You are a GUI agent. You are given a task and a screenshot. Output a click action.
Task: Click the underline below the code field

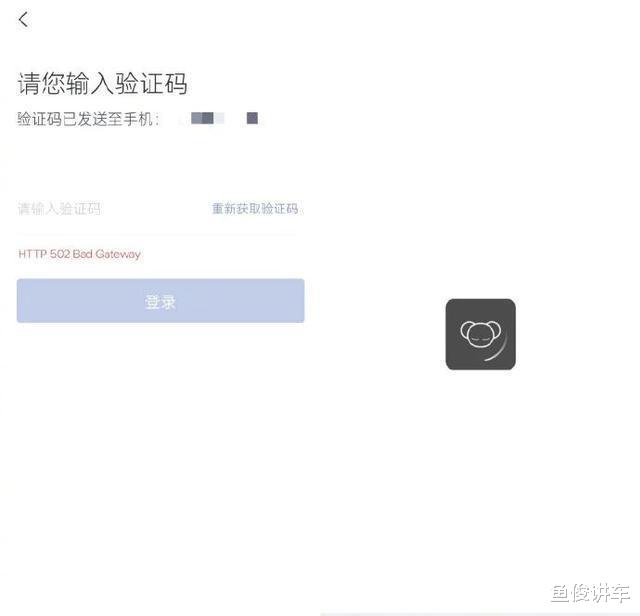tap(157, 235)
